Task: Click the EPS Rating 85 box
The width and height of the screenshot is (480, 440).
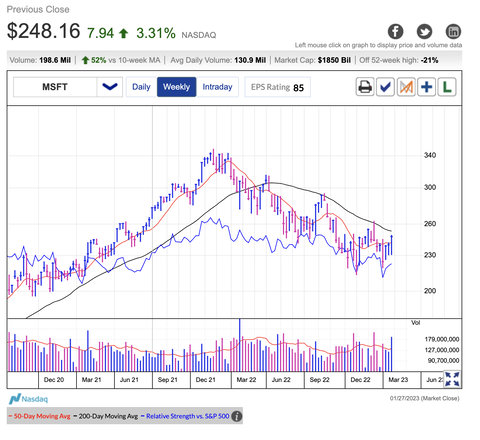Action: (x=277, y=87)
